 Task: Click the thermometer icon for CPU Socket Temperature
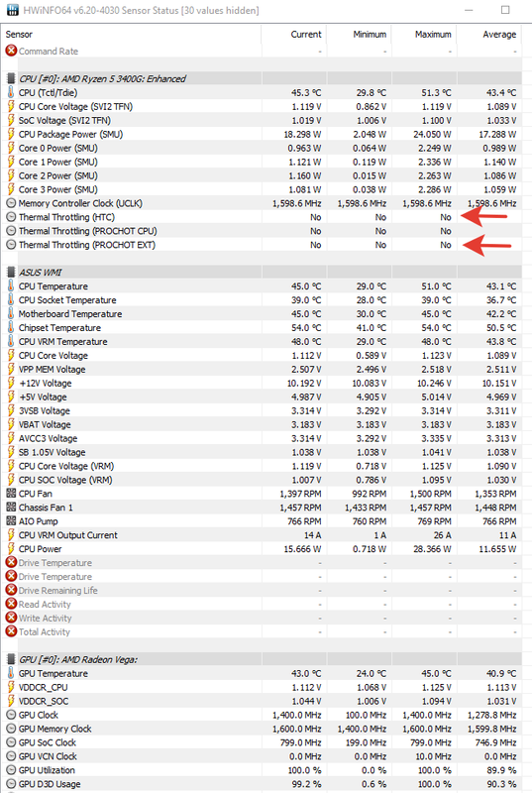pos(11,299)
